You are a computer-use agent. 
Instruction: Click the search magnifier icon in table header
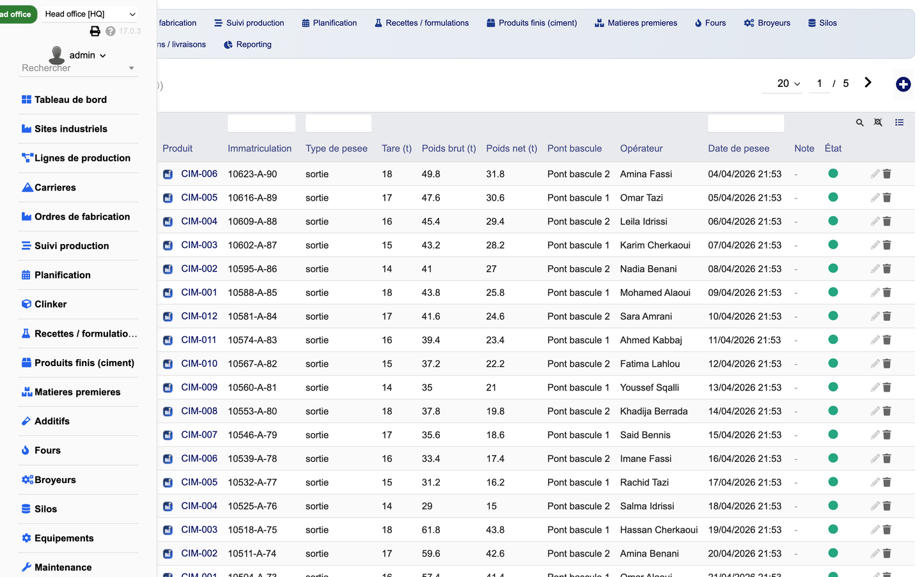point(860,123)
